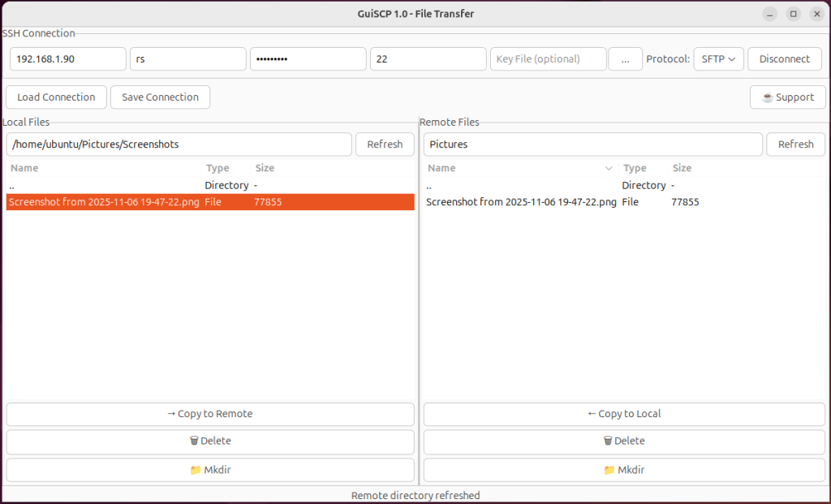Click local Delete button with trash icon
This screenshot has width=831, height=504.
[x=210, y=441]
